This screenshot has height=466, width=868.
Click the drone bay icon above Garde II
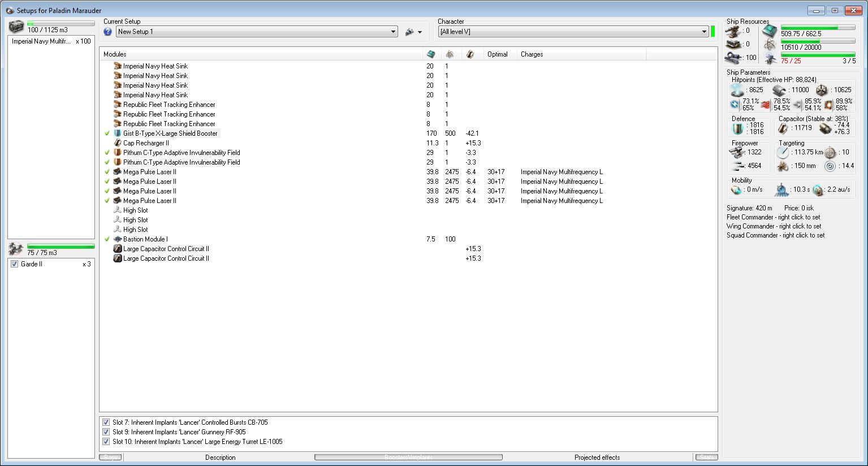coord(16,249)
